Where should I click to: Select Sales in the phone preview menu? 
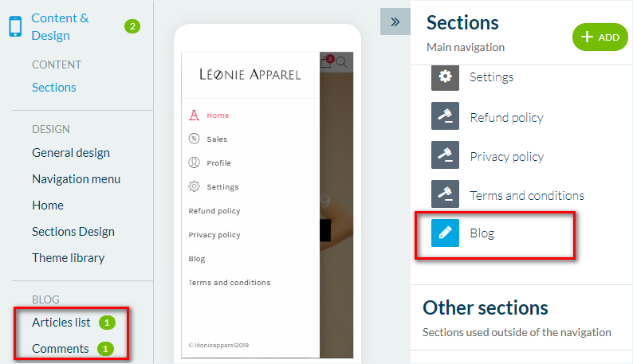pos(217,139)
